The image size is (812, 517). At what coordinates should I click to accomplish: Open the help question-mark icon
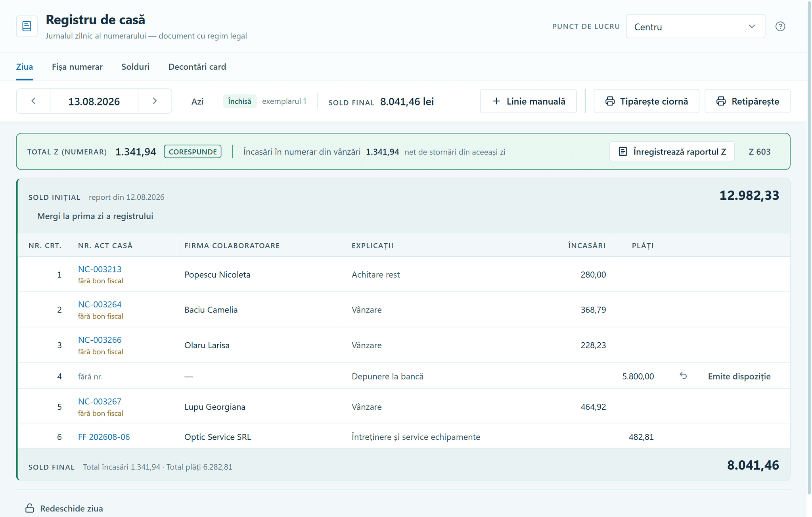tap(780, 27)
